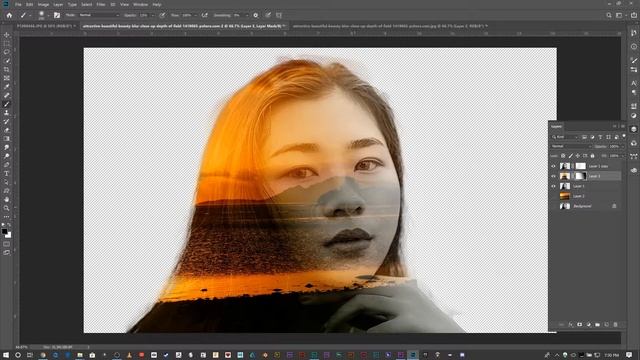The height and width of the screenshot is (360, 640).
Task: Open the Filter menu
Action: [x=101, y=4]
